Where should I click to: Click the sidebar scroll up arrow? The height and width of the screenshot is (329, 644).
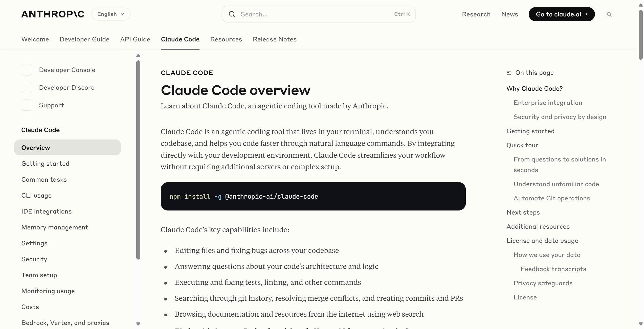point(138,55)
